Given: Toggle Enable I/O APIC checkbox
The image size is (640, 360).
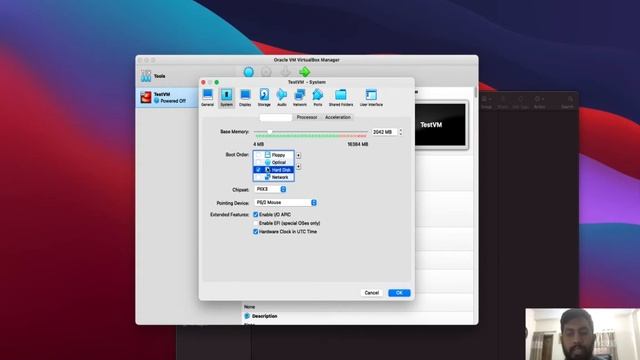Looking at the screenshot, I should [256, 214].
